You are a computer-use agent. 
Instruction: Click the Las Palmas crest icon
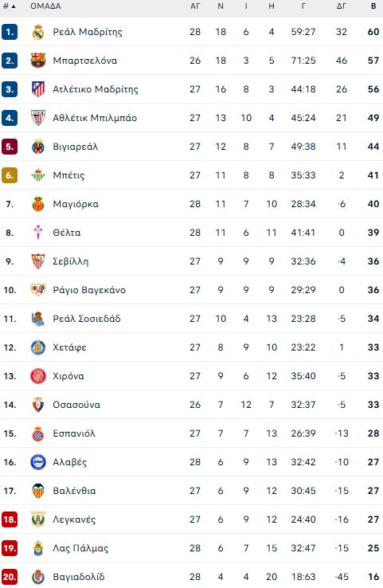tap(38, 548)
